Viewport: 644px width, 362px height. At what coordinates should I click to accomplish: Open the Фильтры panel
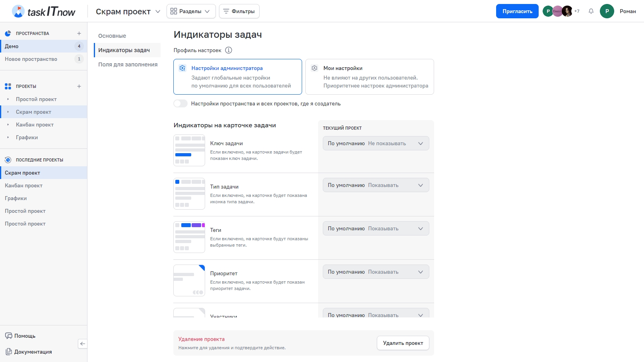coord(239,11)
